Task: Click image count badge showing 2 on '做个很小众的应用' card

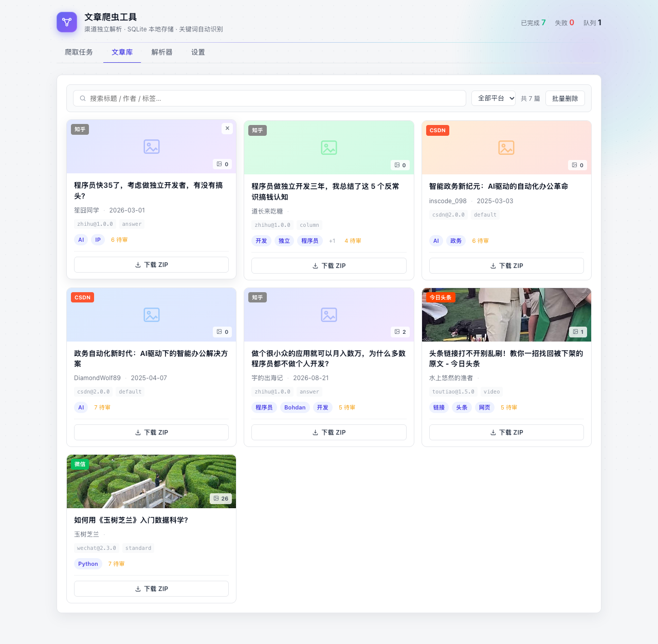Action: [x=400, y=332]
